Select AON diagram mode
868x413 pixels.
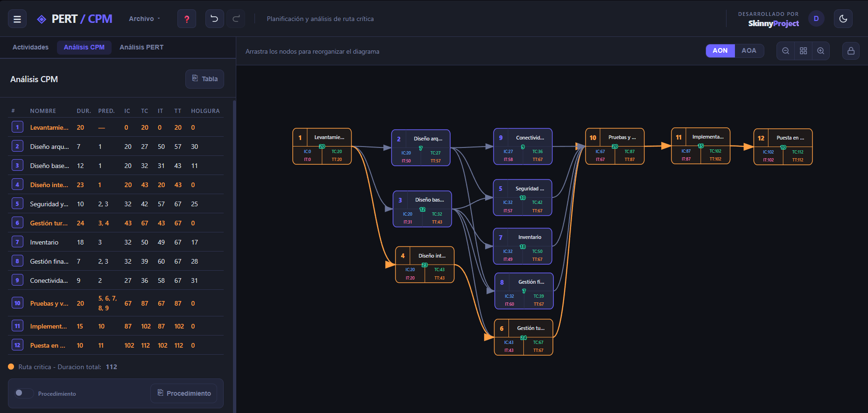(720, 50)
